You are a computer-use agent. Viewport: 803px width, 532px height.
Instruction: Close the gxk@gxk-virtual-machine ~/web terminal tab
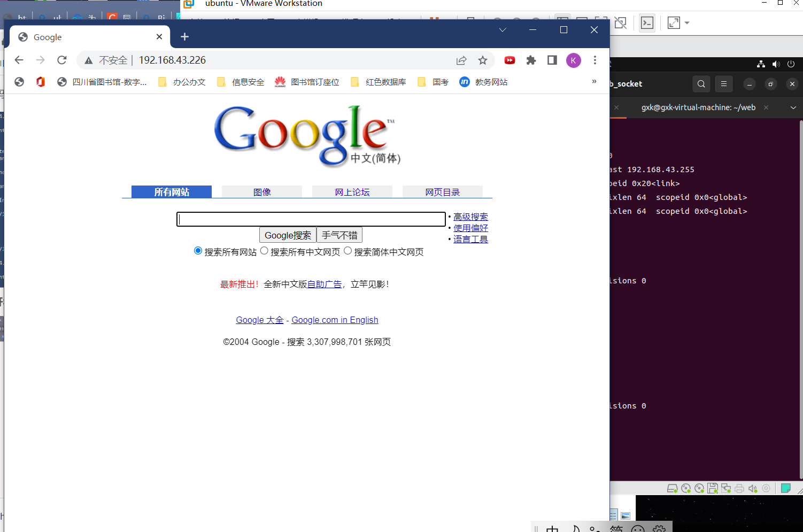click(x=766, y=107)
